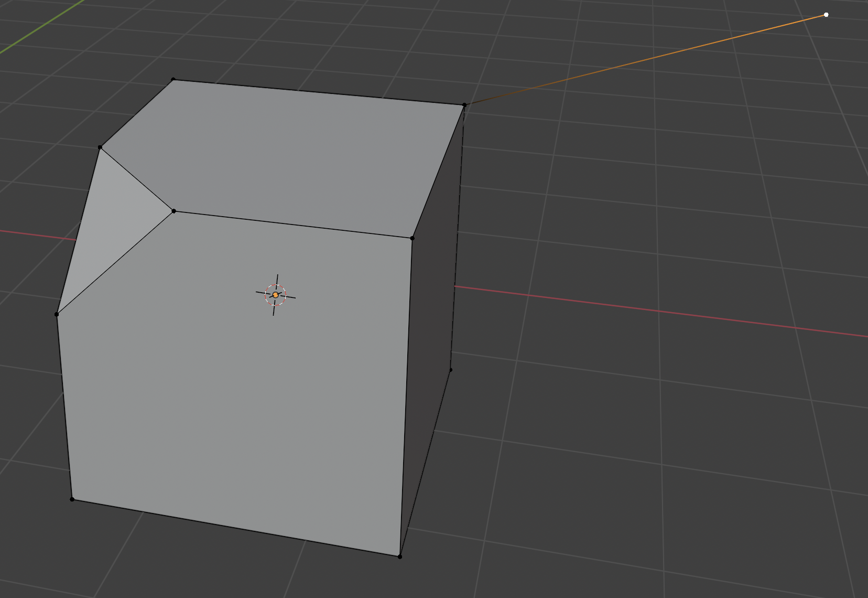Select the lowest vertex of the triangular chamfer face
868x598 pixels.
click(57, 314)
